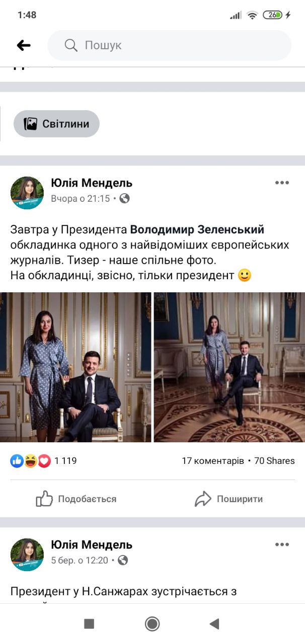Like the post with Подобається
The image size is (305, 644).
(77, 499)
